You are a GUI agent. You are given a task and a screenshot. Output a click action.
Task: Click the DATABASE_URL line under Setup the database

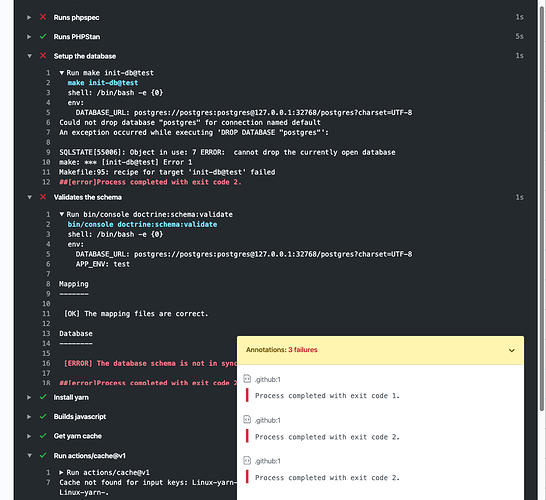pyautogui.click(x=244, y=112)
